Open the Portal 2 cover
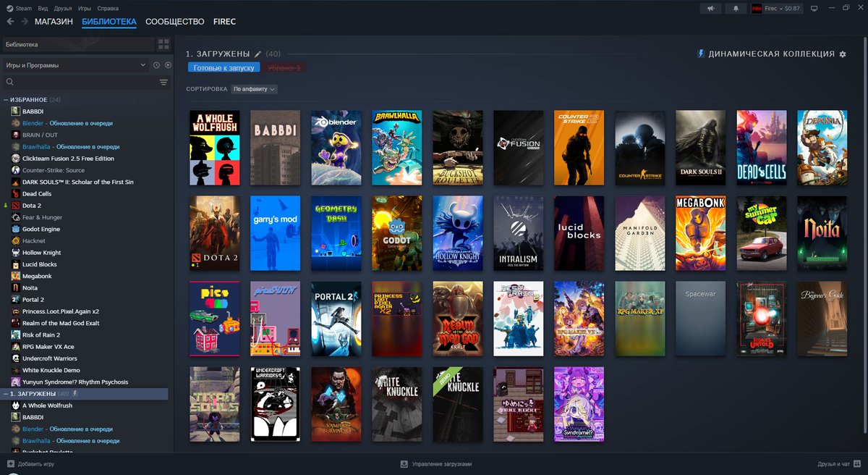Viewport: 868px width, 475px height. point(336,319)
